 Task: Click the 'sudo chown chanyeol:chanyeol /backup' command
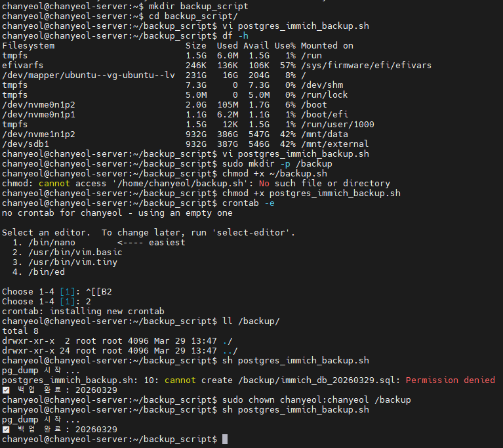coord(316,400)
